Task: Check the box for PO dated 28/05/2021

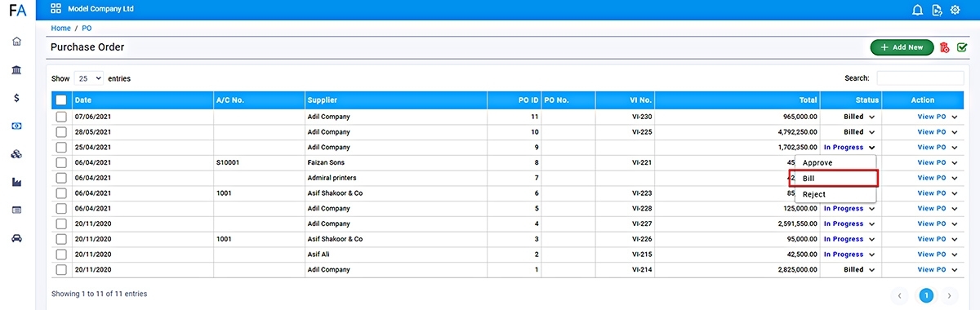Action: [x=61, y=131]
